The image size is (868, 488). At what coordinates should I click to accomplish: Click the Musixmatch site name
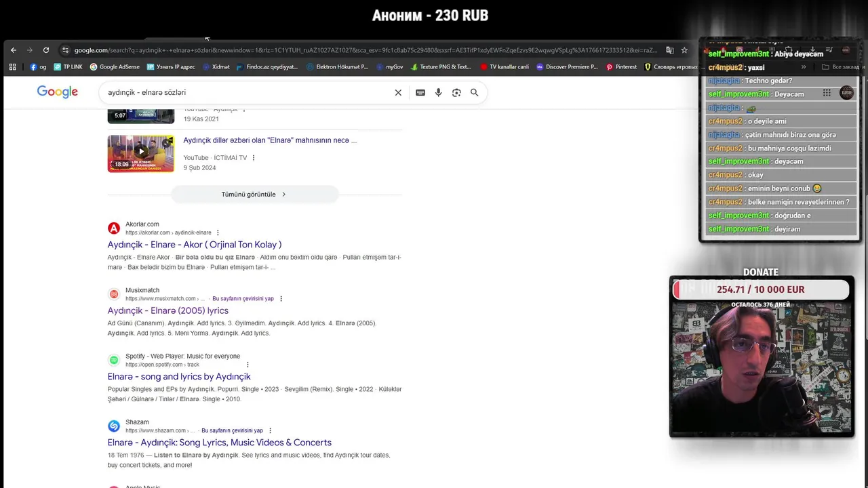point(142,290)
